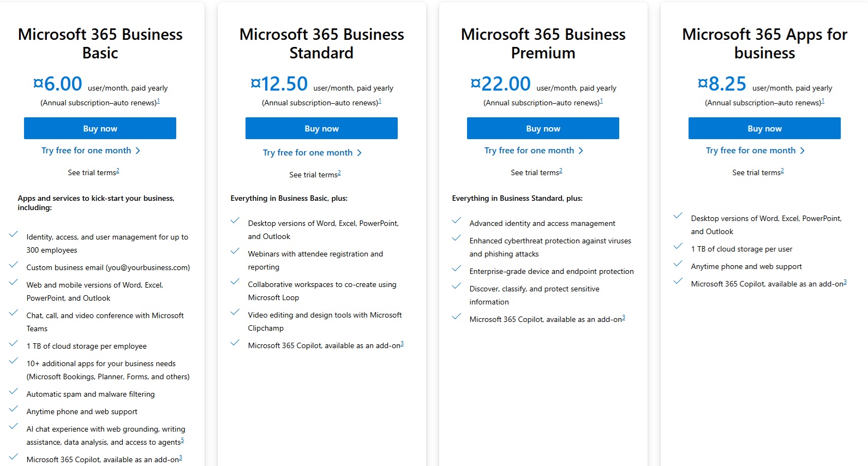Click checkmark beside 1 TB cloud storage per user
The width and height of the screenshot is (868, 466).
(678, 246)
